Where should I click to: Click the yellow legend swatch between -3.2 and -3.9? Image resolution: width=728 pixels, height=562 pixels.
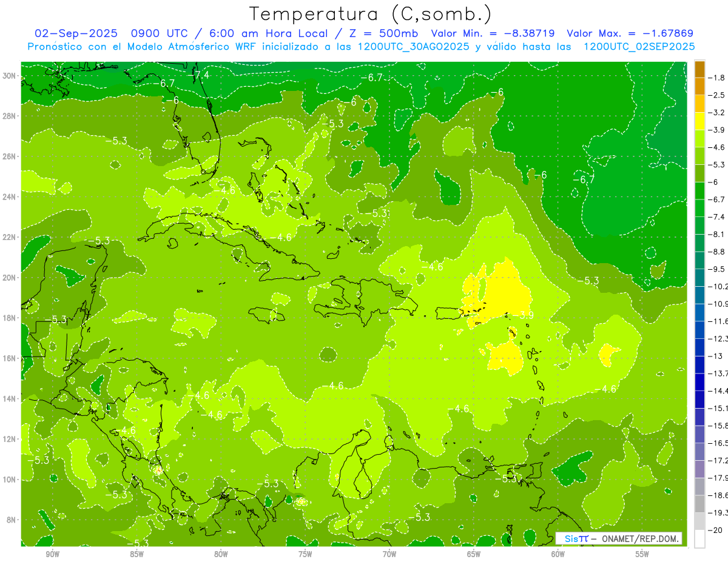[699, 121]
